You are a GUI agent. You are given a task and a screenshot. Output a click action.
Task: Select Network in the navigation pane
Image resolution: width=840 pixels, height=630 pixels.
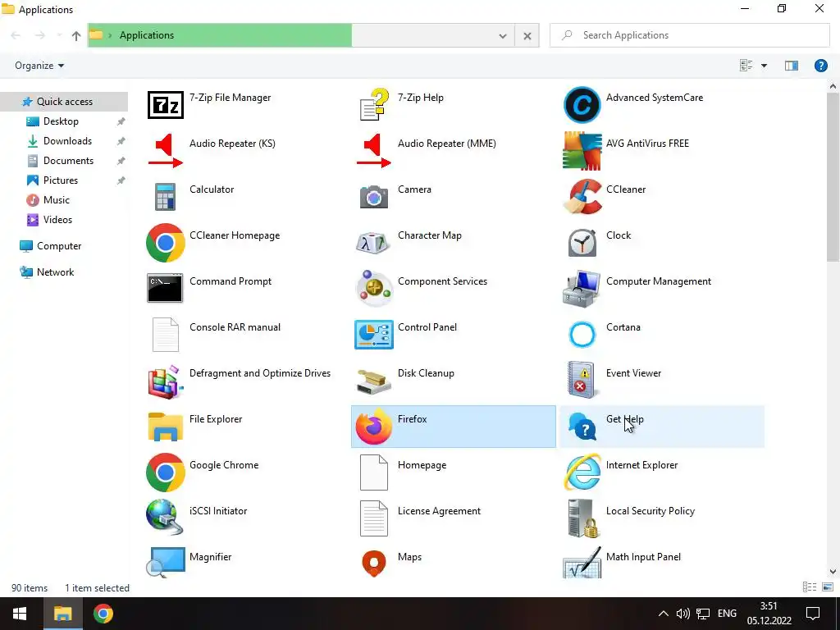coord(55,272)
